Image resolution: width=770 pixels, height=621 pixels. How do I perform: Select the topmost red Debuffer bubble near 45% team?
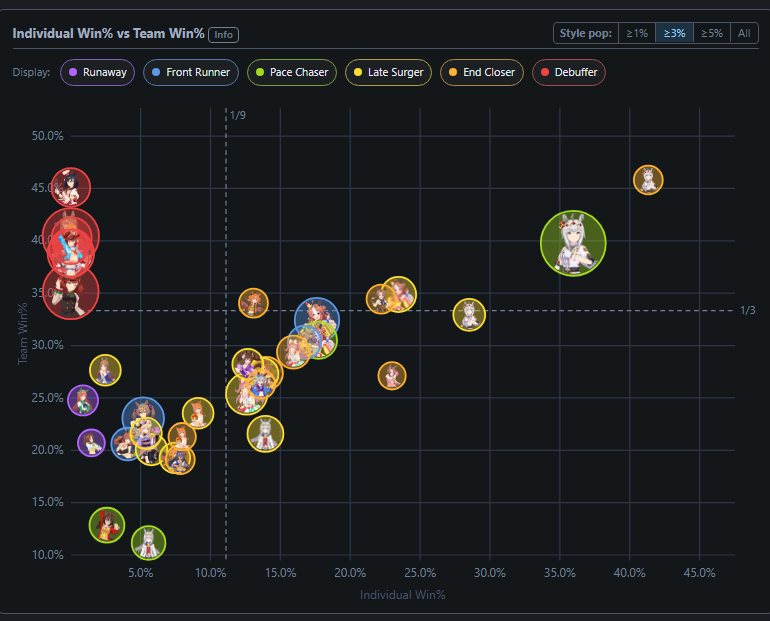click(71, 187)
